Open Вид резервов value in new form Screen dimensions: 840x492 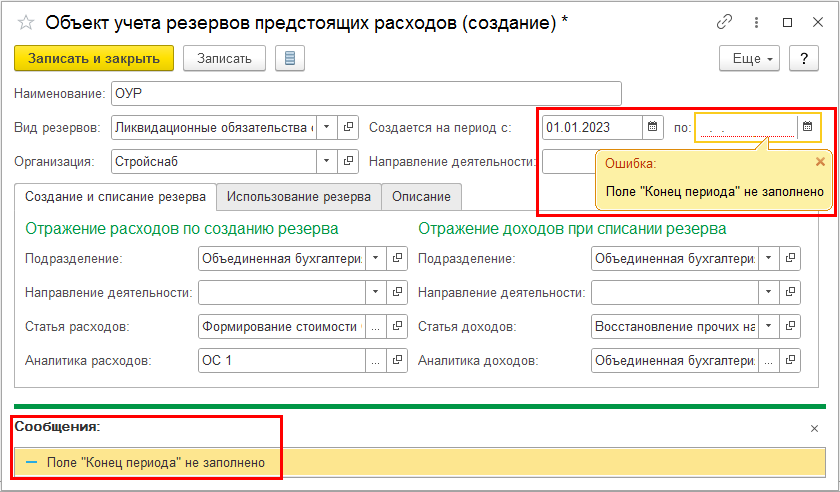tap(348, 127)
